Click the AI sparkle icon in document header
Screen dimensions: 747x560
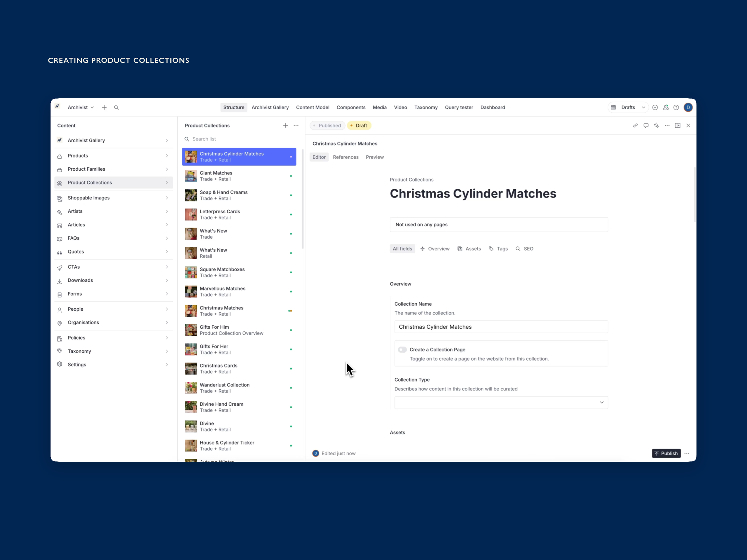(x=657, y=126)
